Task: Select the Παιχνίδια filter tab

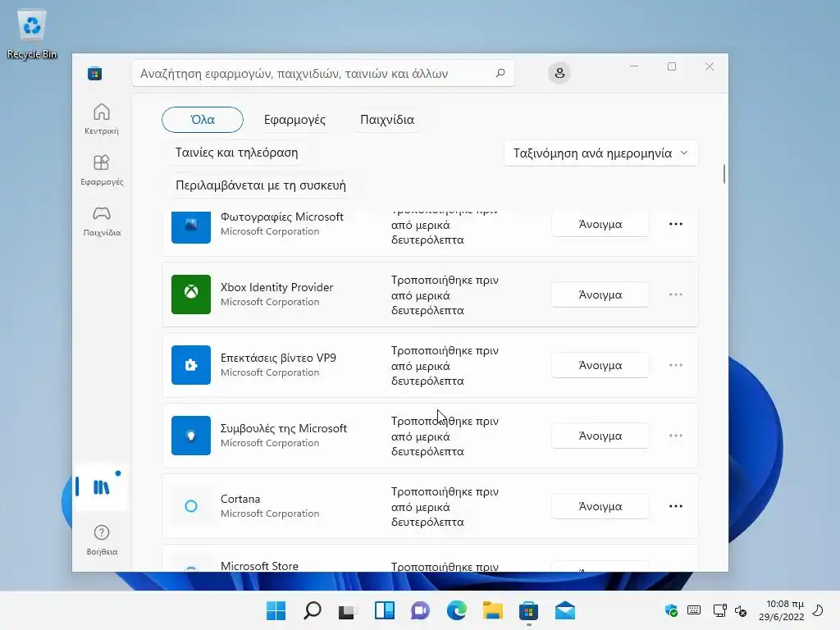Action: [x=387, y=120]
